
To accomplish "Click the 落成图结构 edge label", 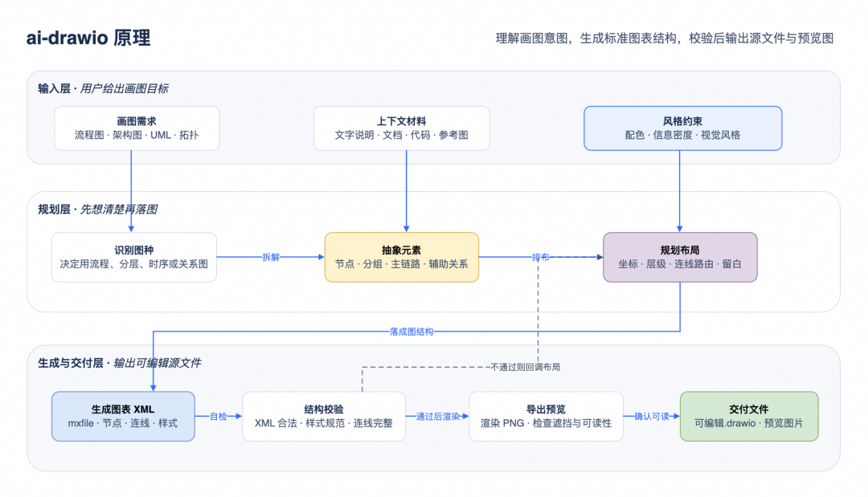I will click(411, 332).
